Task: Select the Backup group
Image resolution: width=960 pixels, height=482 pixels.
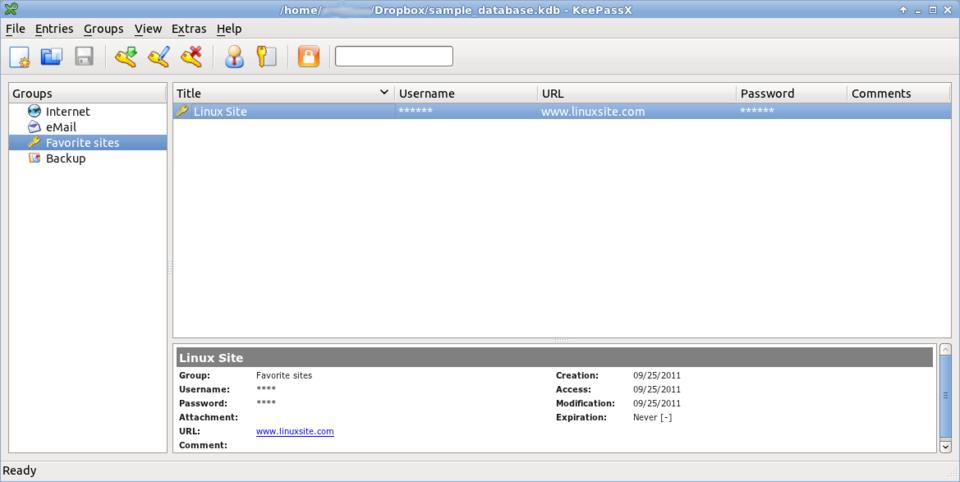Action: coord(66,158)
